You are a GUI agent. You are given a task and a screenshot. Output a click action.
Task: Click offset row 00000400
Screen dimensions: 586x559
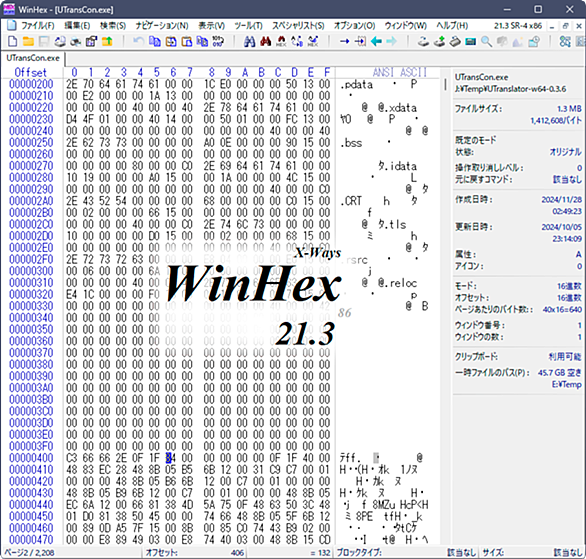[x=31, y=458]
